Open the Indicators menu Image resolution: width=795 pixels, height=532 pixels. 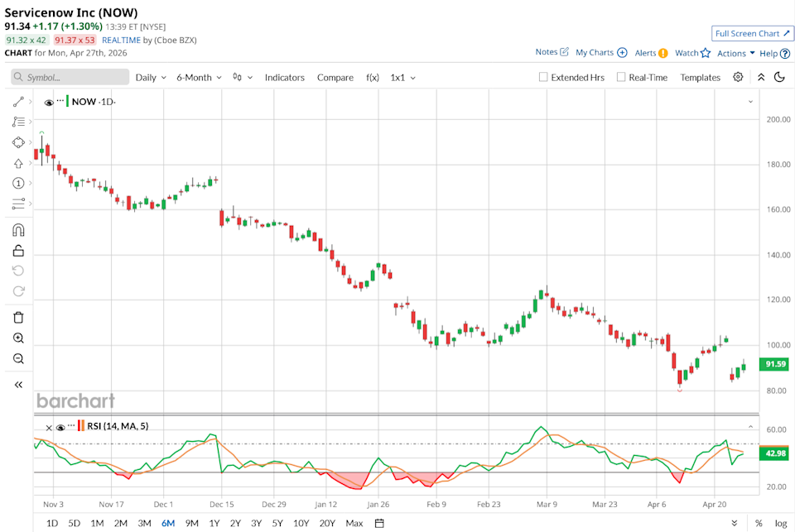coord(285,77)
